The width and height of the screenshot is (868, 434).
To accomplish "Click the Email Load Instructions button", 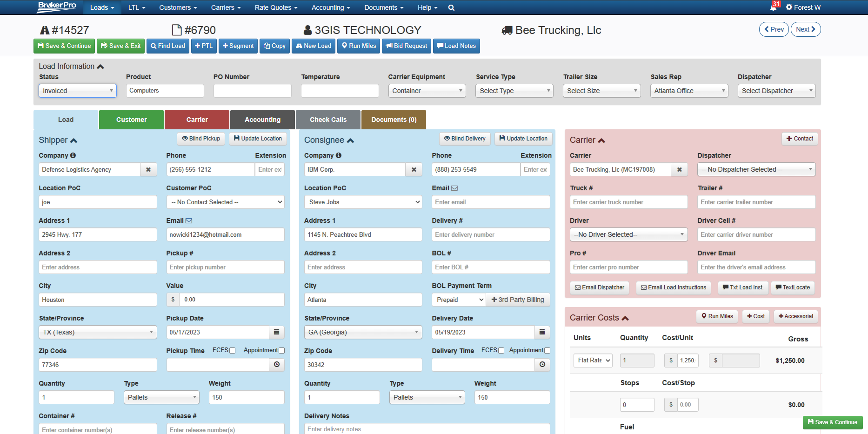I will click(673, 287).
